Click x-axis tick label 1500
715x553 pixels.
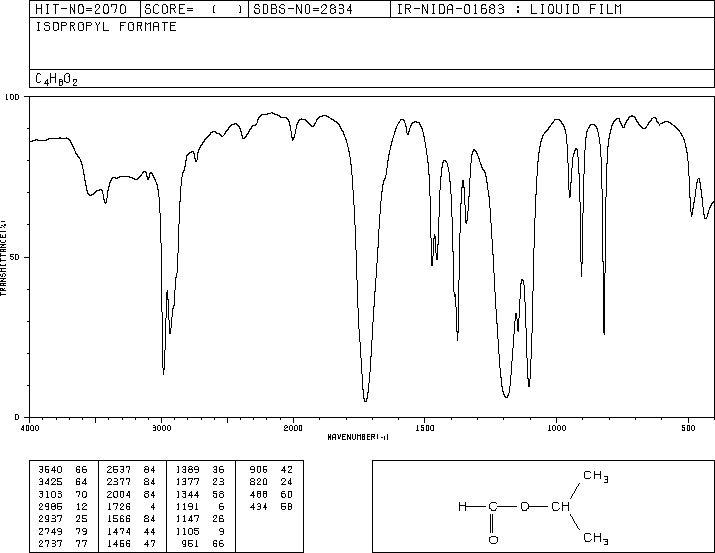click(x=425, y=428)
